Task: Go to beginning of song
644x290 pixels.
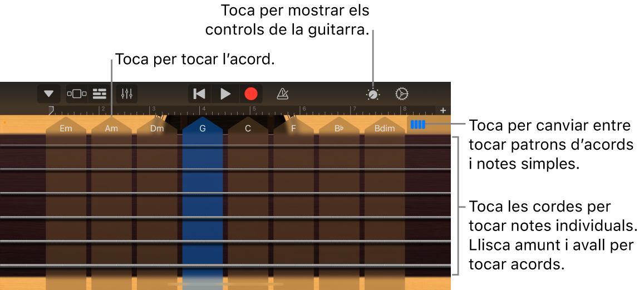Action: (199, 94)
